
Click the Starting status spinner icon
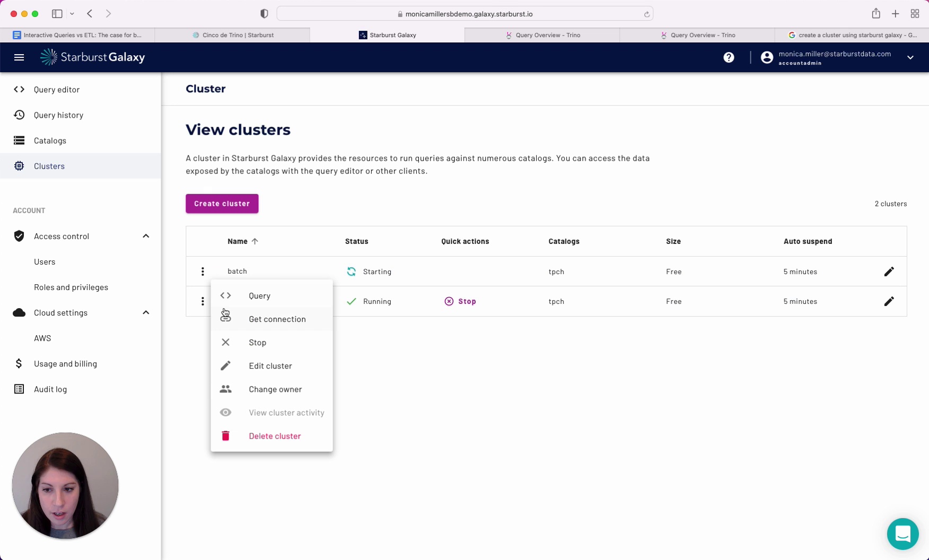tap(351, 272)
